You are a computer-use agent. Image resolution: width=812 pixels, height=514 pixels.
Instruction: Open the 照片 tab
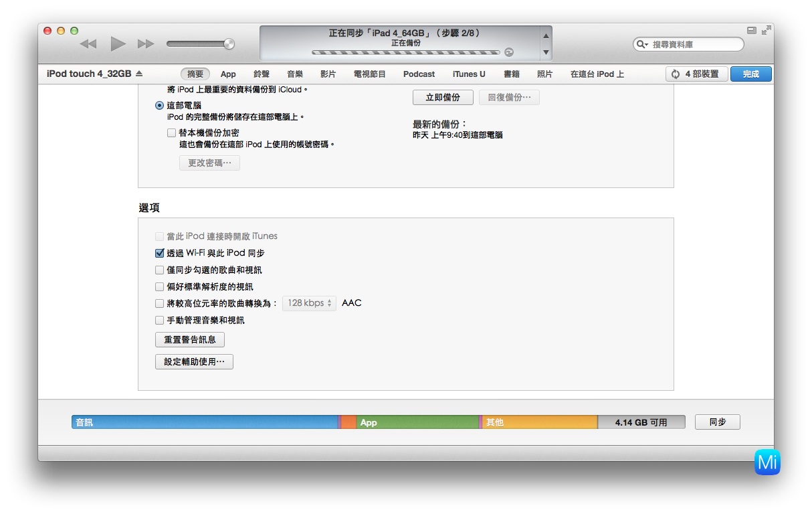(545, 74)
